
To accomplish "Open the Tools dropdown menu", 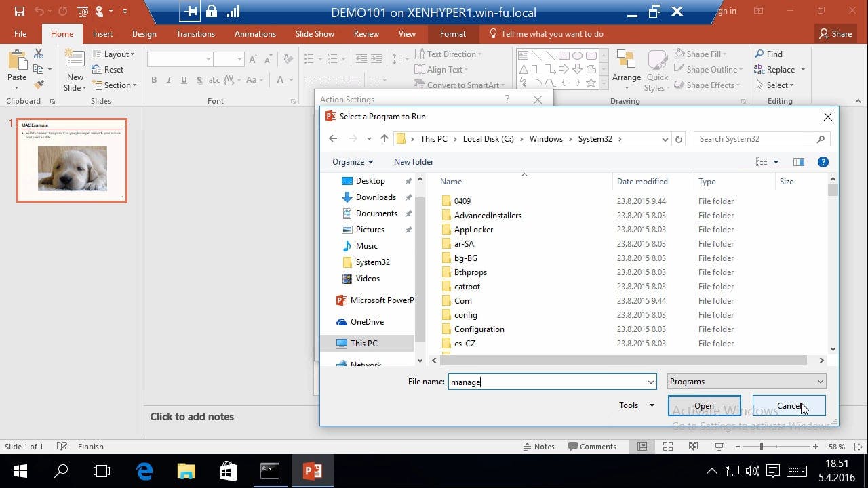I will coord(634,405).
